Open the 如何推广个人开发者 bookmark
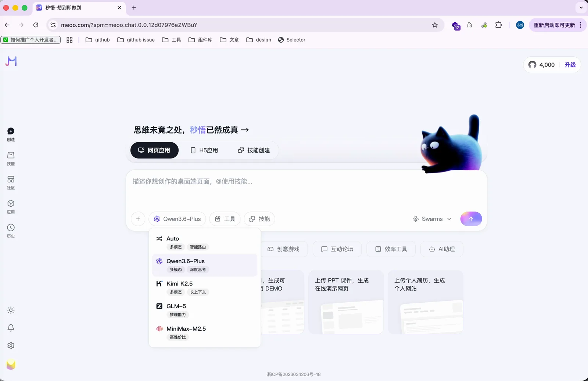Screen dimensions: 588x381 click(31, 40)
